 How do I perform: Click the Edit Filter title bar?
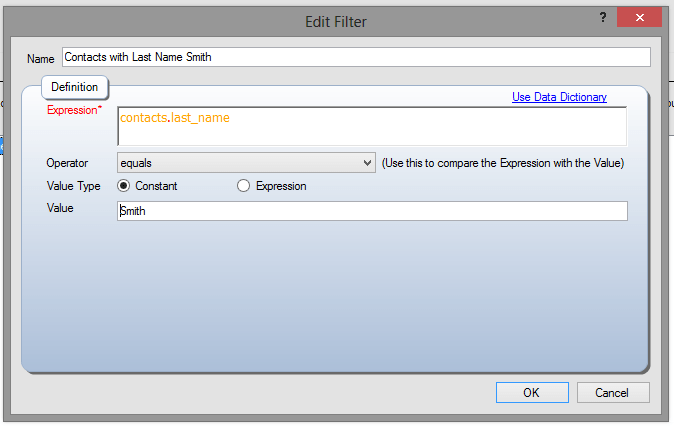point(336,19)
